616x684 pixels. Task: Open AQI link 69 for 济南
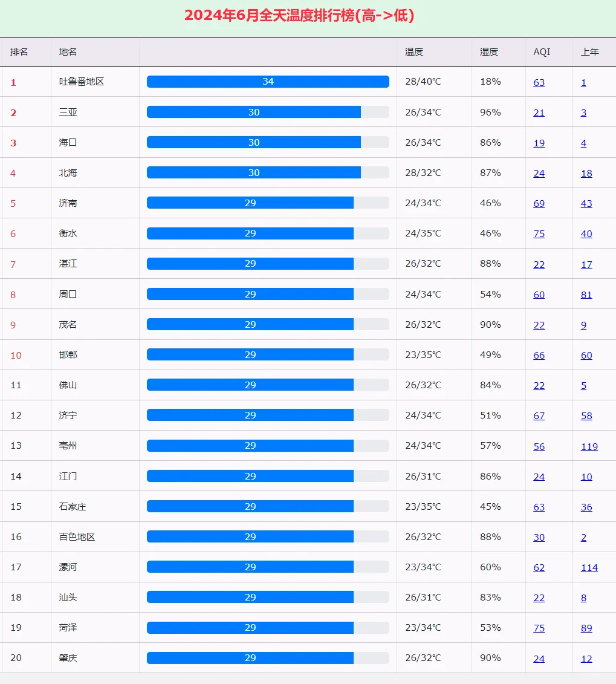point(539,203)
